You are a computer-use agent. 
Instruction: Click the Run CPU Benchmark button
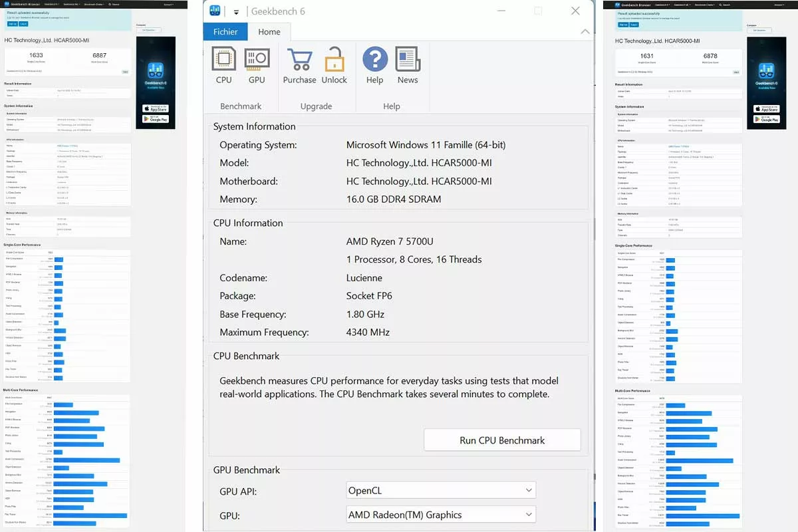[x=502, y=440]
